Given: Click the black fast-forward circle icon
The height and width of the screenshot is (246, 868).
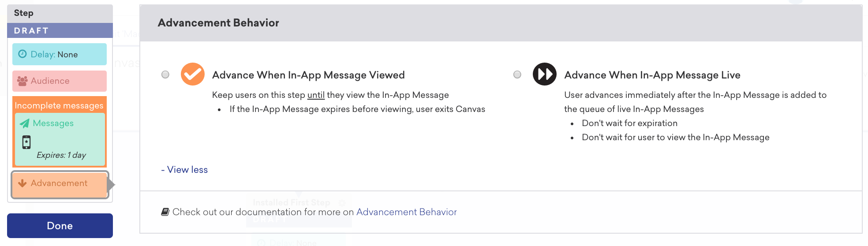Looking at the screenshot, I should 545,74.
